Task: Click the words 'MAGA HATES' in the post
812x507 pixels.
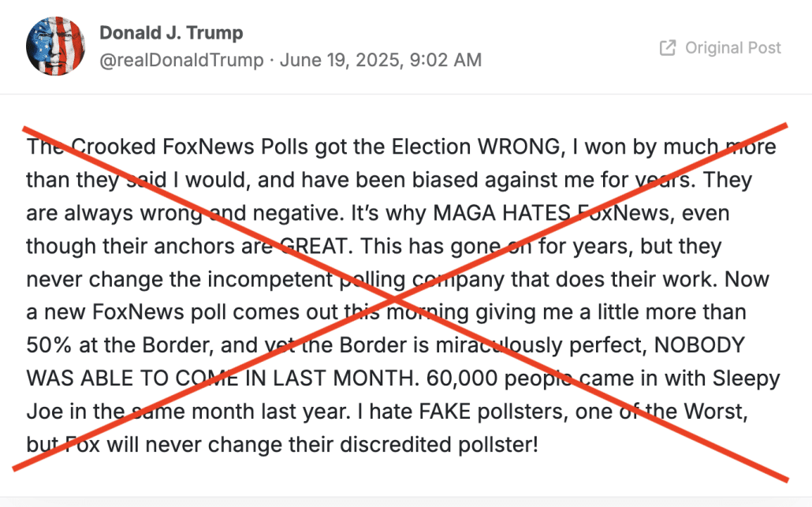Action: [502, 213]
